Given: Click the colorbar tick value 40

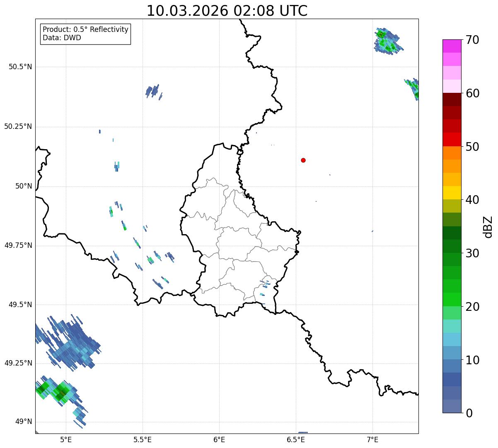Looking at the screenshot, I should tap(472, 200).
